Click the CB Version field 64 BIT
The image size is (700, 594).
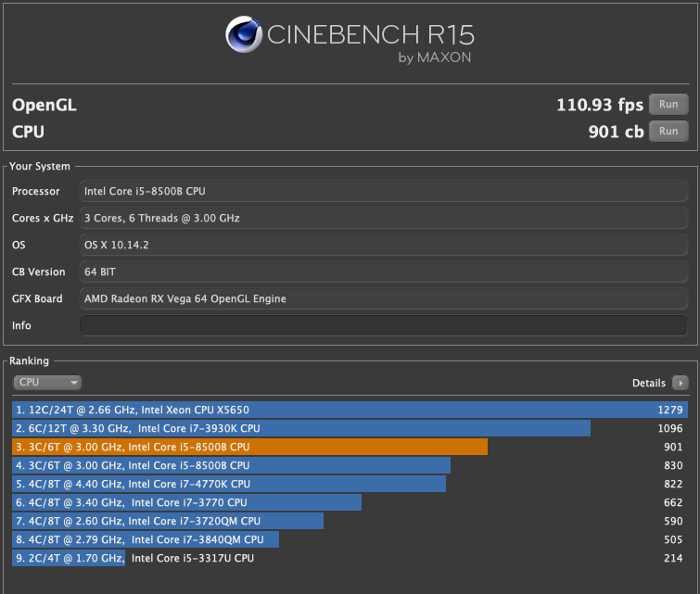coord(384,272)
